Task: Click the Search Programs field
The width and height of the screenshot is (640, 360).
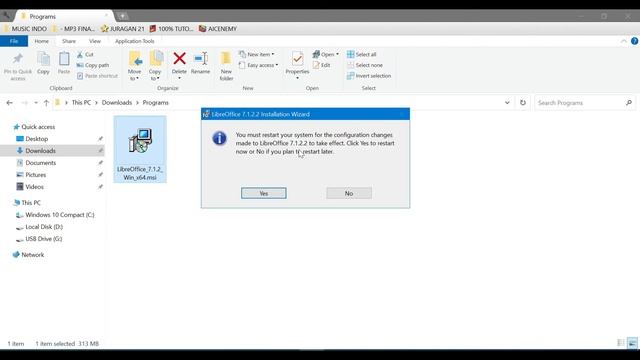Action: pyautogui.click(x=585, y=103)
